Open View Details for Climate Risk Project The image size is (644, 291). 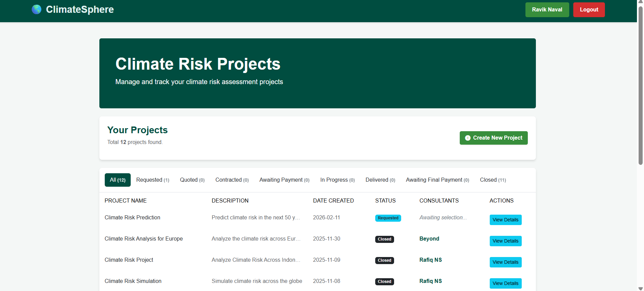click(505, 262)
